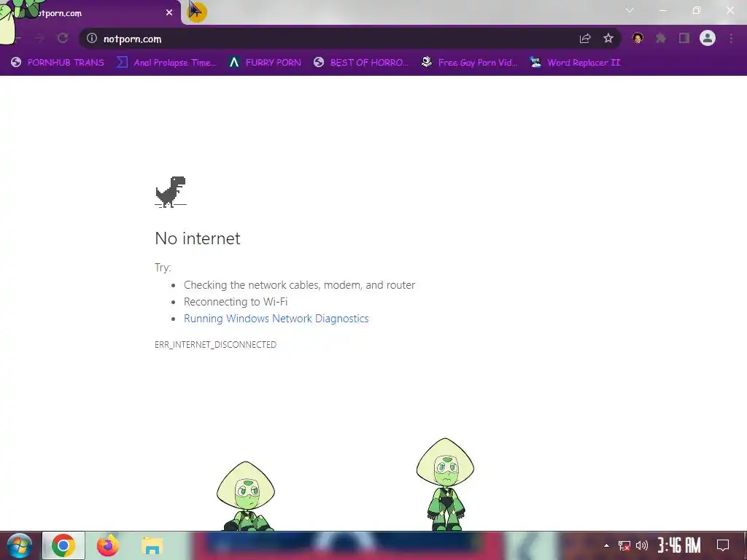This screenshot has width=747, height=560.
Task: Open the Chrome three-dot menu
Action: tap(731, 38)
